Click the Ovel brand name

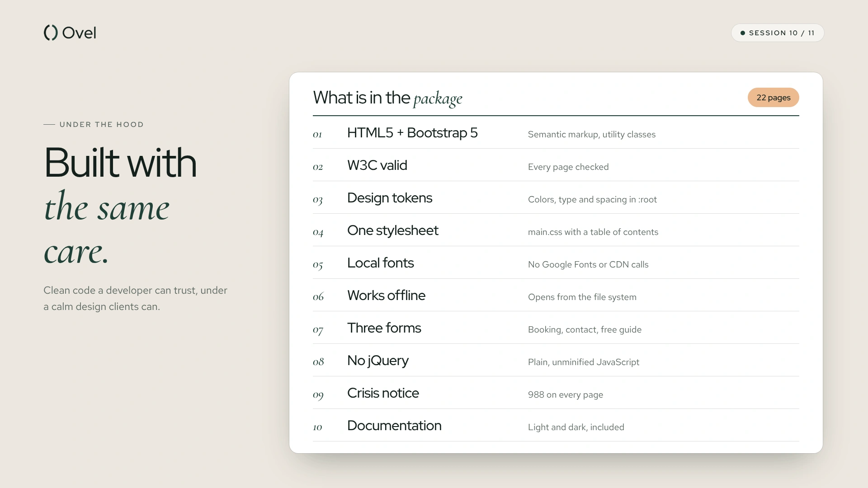(x=79, y=33)
